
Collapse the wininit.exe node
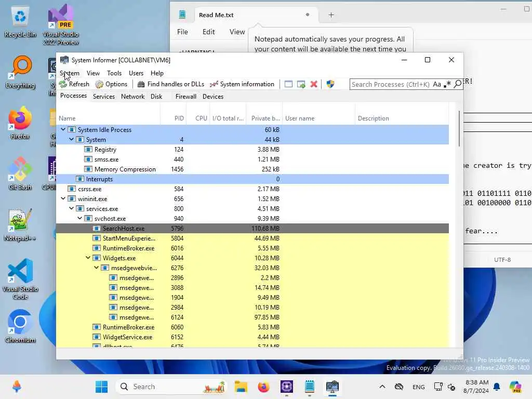point(63,198)
